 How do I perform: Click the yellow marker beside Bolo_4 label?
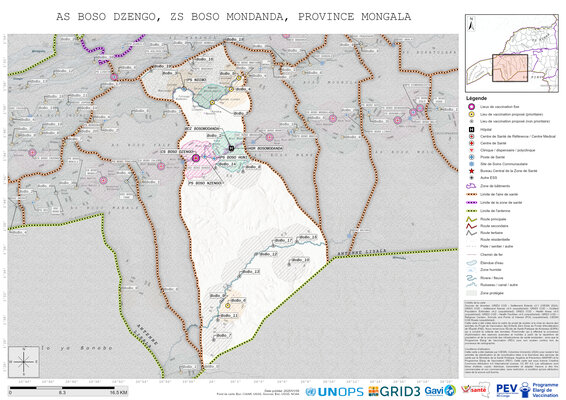click(x=231, y=89)
